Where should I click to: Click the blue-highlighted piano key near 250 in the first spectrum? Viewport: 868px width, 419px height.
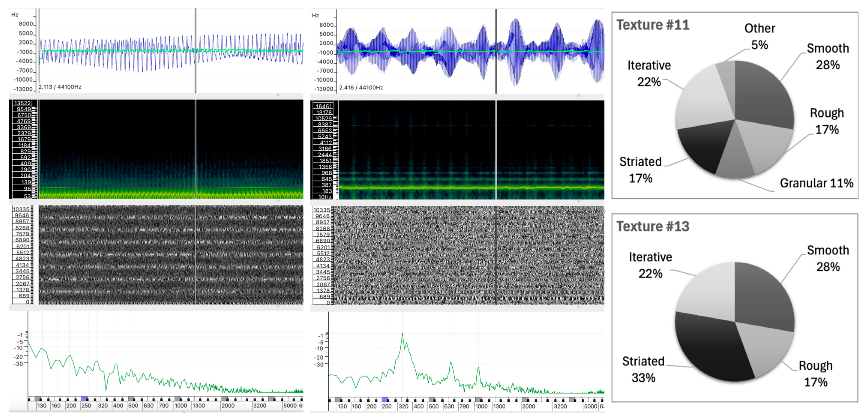click(84, 398)
